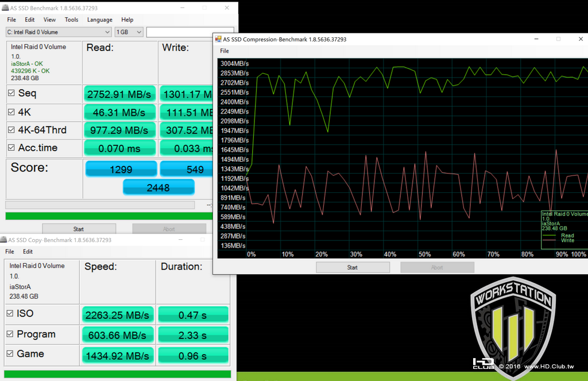This screenshot has height=381, width=588.
Task: Open the Language menu
Action: pyautogui.click(x=100, y=20)
